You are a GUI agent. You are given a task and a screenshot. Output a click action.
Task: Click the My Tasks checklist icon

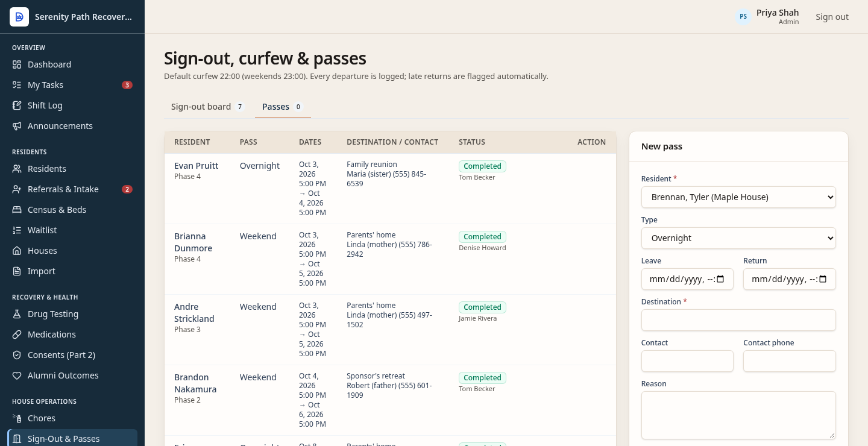pos(17,85)
